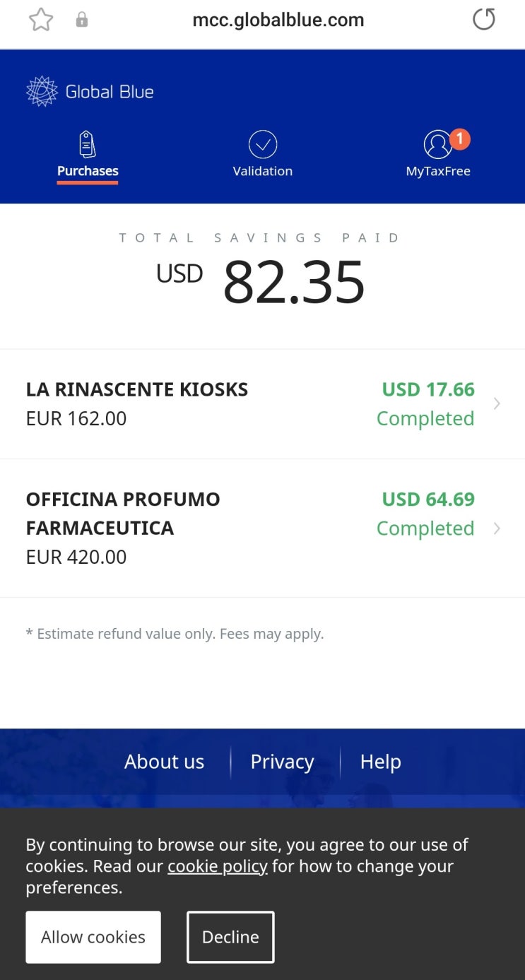Viewport: 525px width, 980px height.
Task: Switch to the Validation tab label
Action: coord(263,171)
